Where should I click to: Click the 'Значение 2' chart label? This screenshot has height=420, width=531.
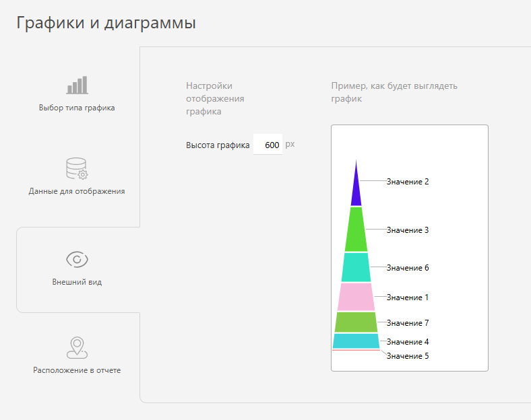click(408, 182)
